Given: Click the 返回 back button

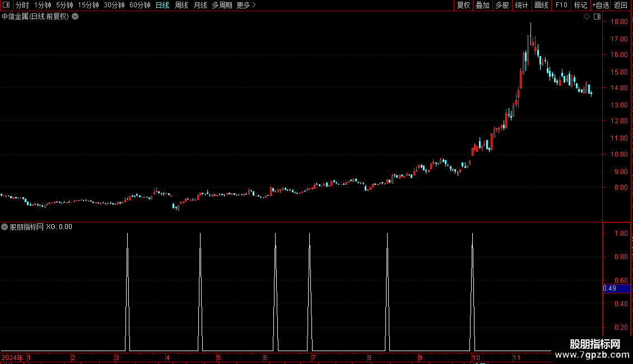Looking at the screenshot, I should coord(621,5).
